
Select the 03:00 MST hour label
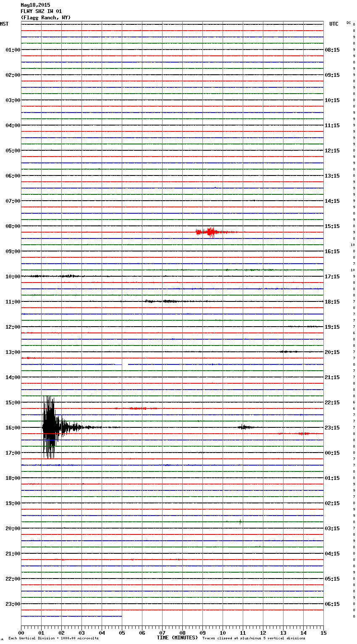13,100
